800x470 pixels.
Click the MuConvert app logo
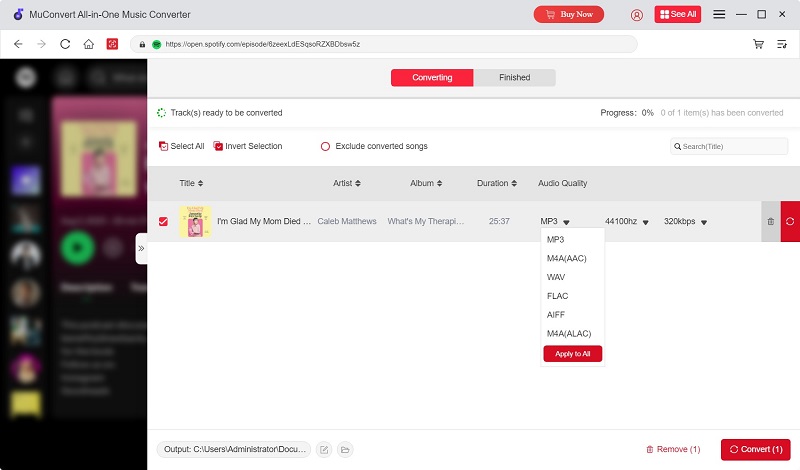click(18, 14)
